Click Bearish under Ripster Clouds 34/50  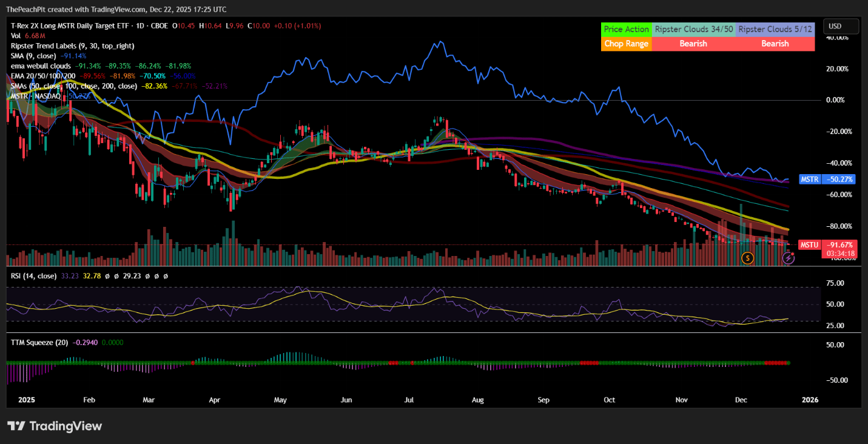(693, 44)
